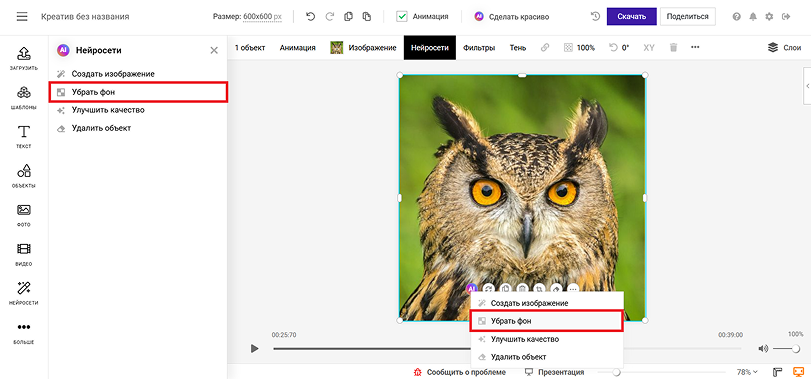This screenshot has height=379, width=811.
Task: Open the three-dots more options in object toolbar
Action: pos(695,48)
